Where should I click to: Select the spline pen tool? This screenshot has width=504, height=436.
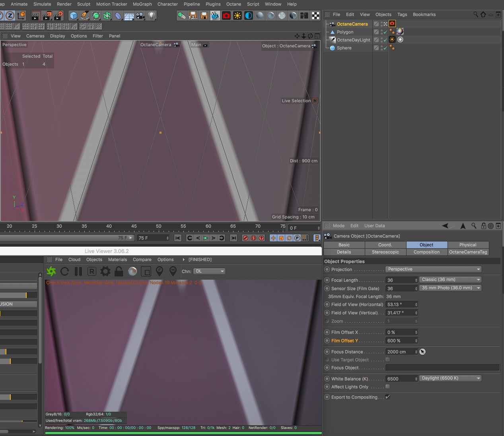[85, 16]
